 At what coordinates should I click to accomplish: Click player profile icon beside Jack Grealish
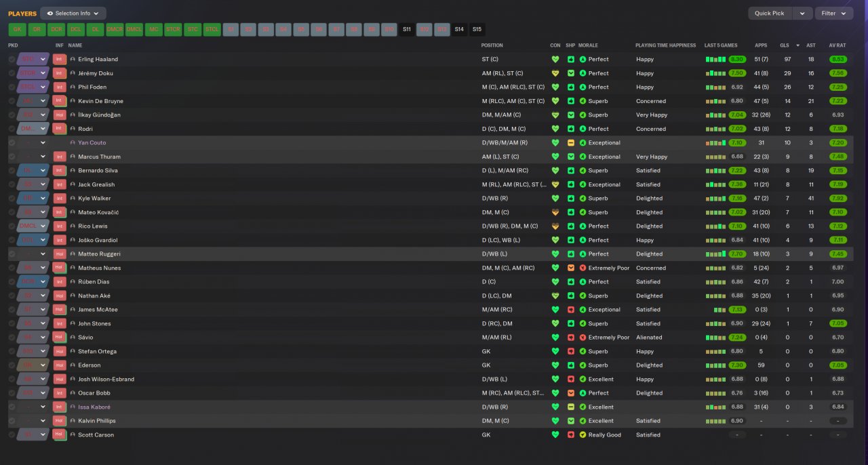tap(73, 184)
